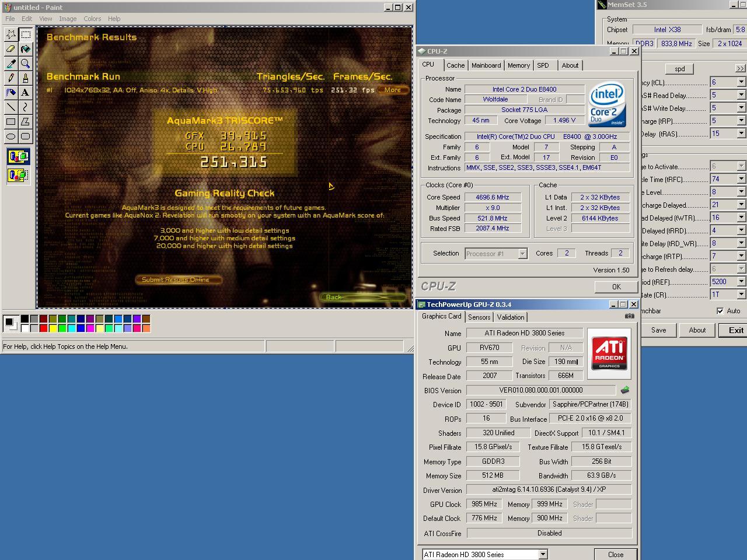Click the >> expand button in MemSet

pyautogui.click(x=741, y=69)
